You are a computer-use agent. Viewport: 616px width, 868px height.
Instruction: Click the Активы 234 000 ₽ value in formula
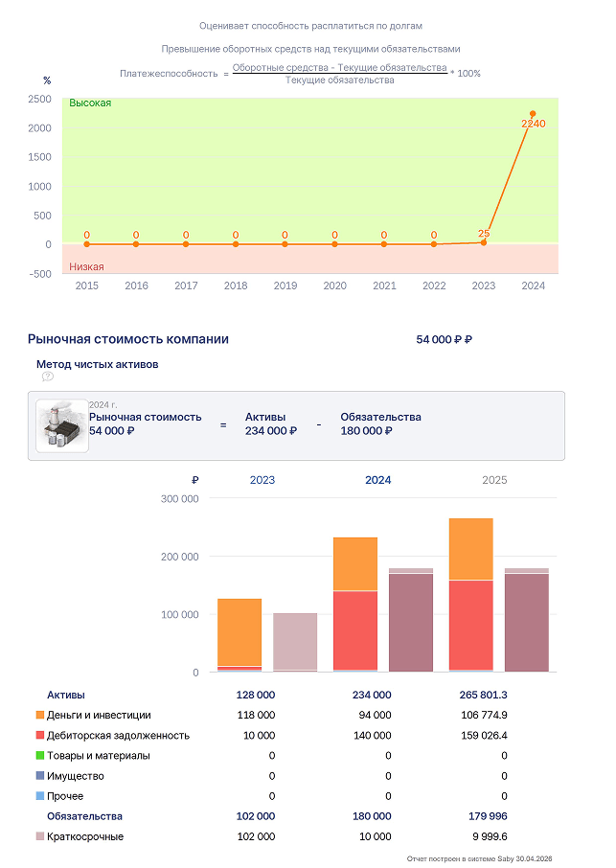tap(271, 431)
